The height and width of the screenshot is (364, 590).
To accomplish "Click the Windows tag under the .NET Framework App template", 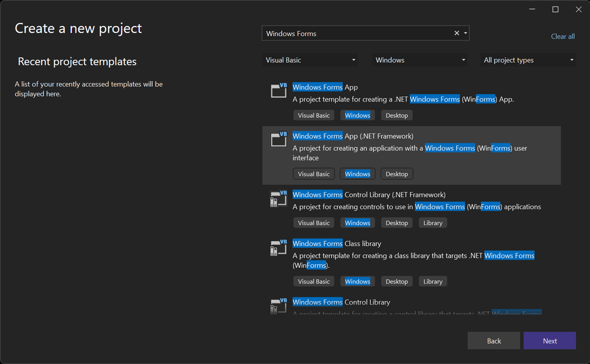I will click(357, 173).
